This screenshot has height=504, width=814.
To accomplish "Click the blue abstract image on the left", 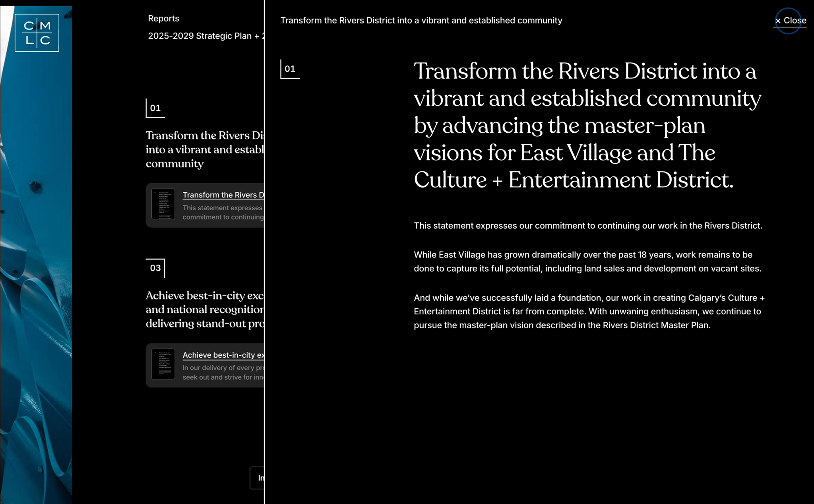I will [x=36, y=278].
